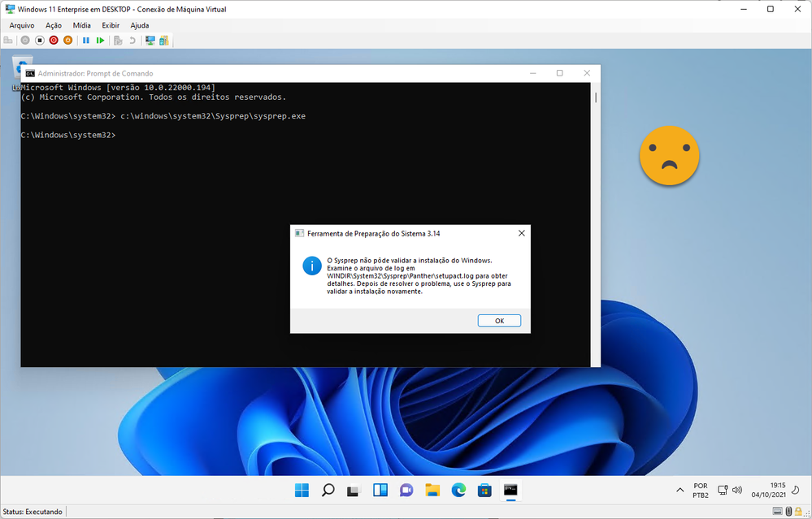Click the orange Save state toolbar icon
The width and height of the screenshot is (812, 519).
67,41
